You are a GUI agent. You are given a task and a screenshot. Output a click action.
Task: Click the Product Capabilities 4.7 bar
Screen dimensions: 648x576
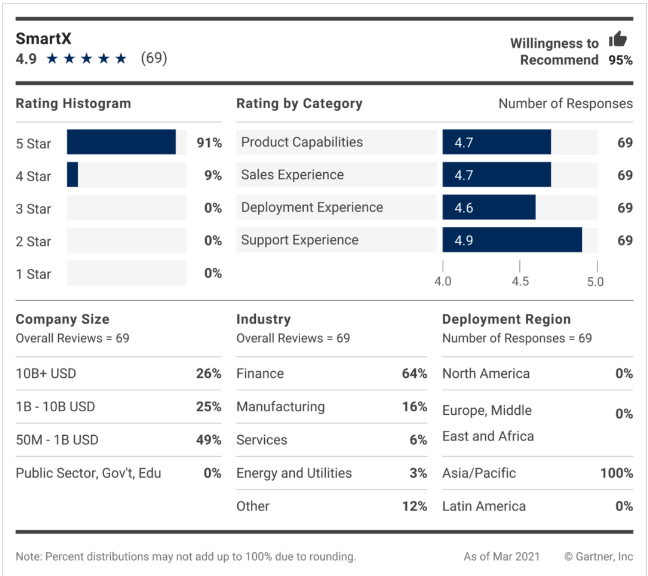(496, 142)
